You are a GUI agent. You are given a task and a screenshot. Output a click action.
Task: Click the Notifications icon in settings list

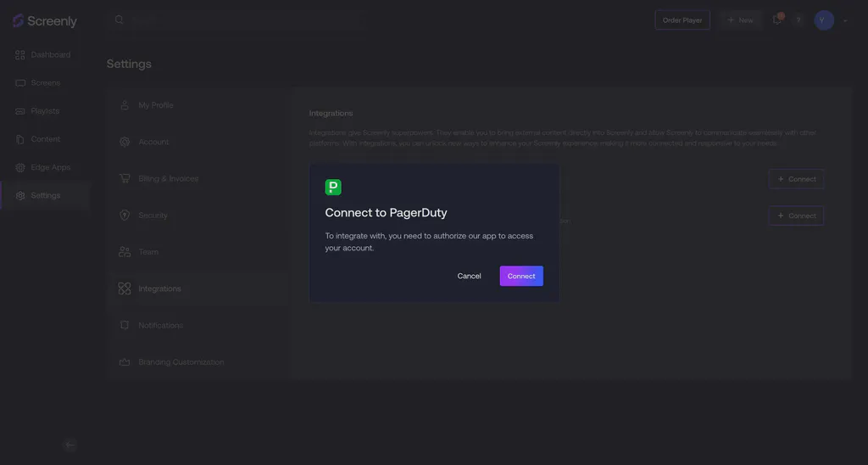(x=125, y=325)
